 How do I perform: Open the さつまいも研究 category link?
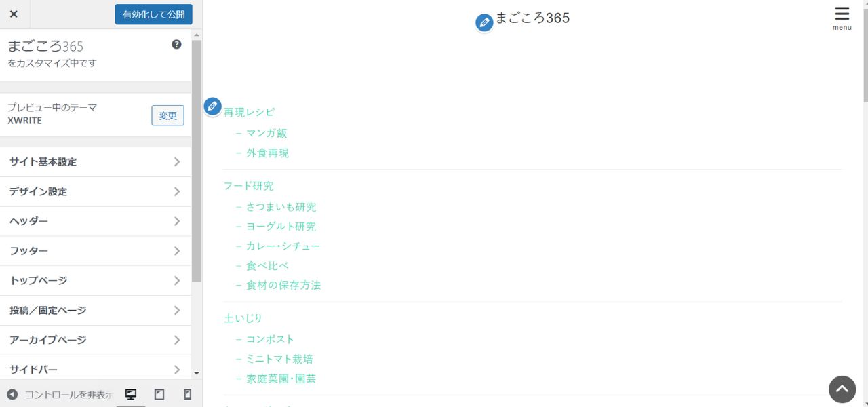[x=281, y=207]
